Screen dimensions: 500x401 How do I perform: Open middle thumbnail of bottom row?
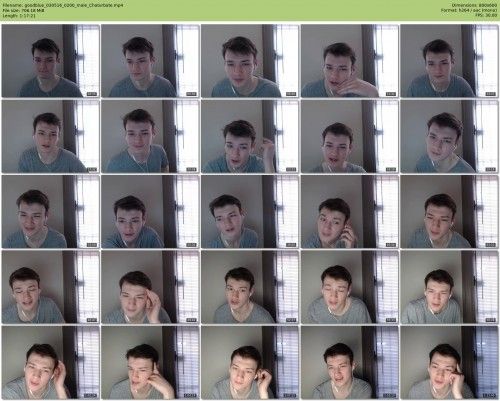click(x=250, y=363)
